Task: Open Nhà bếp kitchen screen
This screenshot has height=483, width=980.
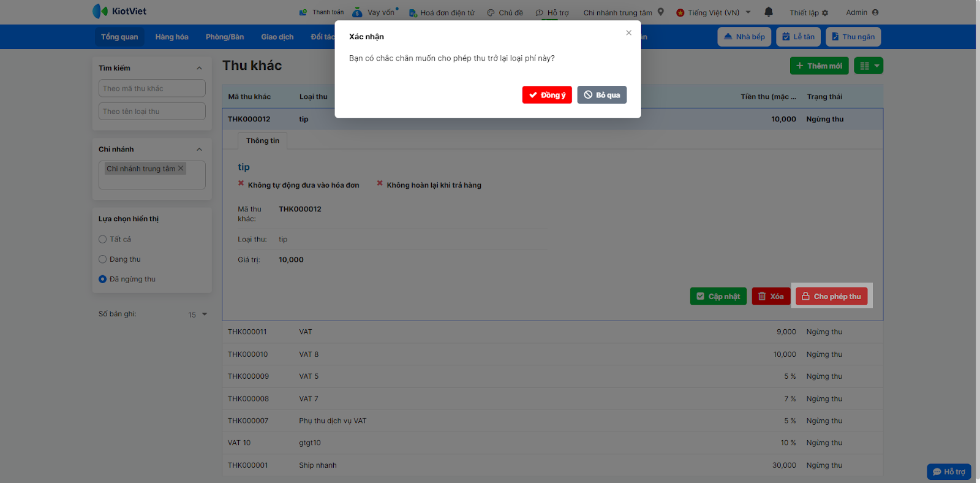Action: (x=744, y=37)
